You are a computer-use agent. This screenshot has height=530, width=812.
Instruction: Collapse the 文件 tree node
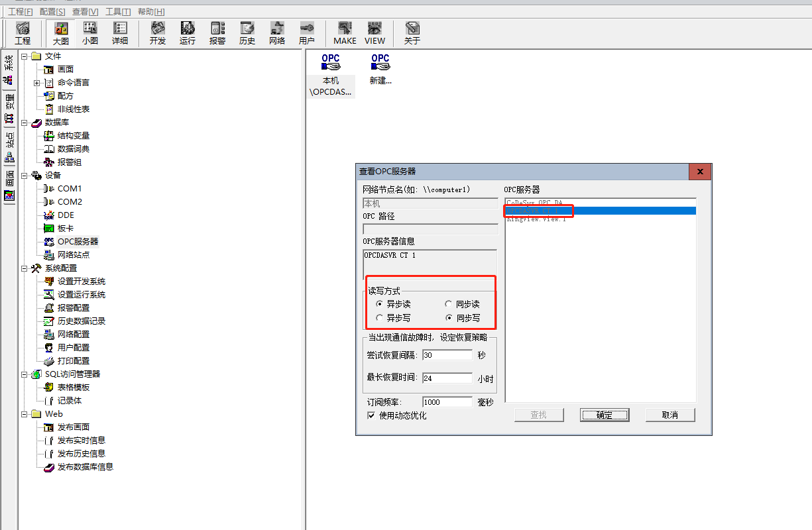pyautogui.click(x=25, y=56)
